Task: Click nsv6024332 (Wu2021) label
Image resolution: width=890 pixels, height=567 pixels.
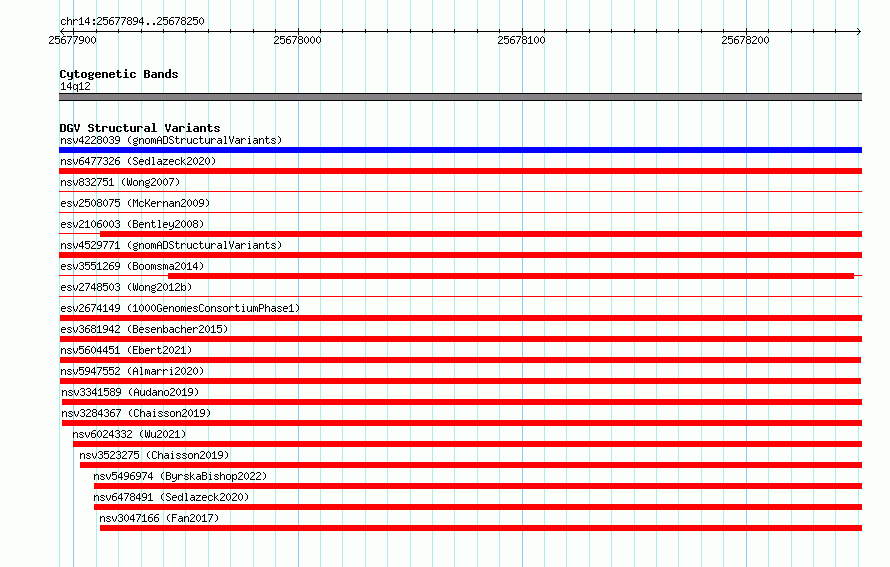Action: pos(129,434)
